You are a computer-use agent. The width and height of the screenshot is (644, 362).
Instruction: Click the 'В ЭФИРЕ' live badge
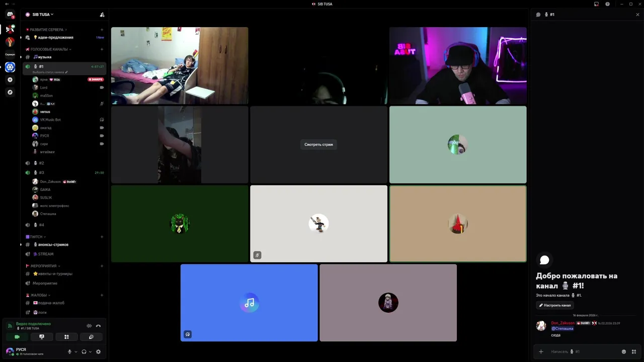click(x=96, y=79)
